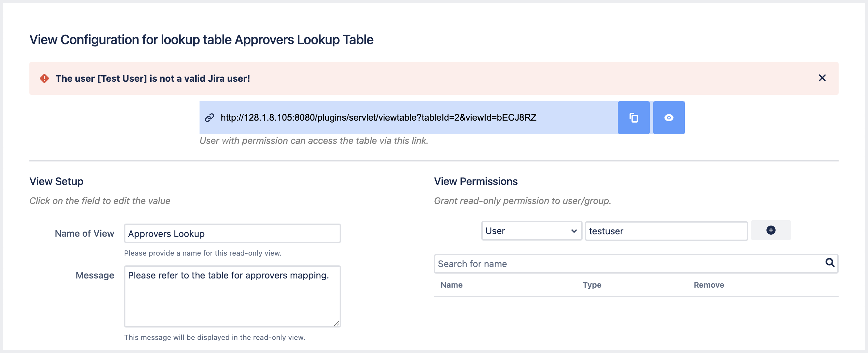Image resolution: width=868 pixels, height=353 pixels.
Task: Add testuser to view permissions
Action: (771, 230)
